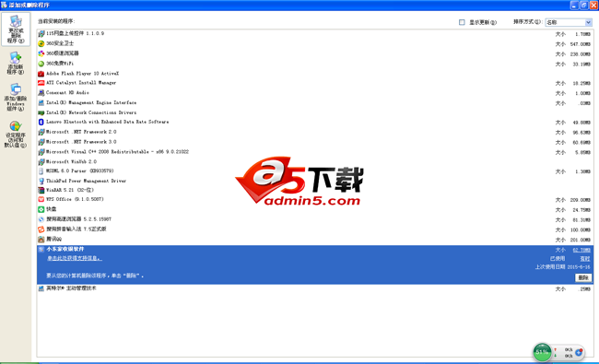Select the 360免费WiFi green icon
The width and height of the screenshot is (599, 364).
click(41, 64)
